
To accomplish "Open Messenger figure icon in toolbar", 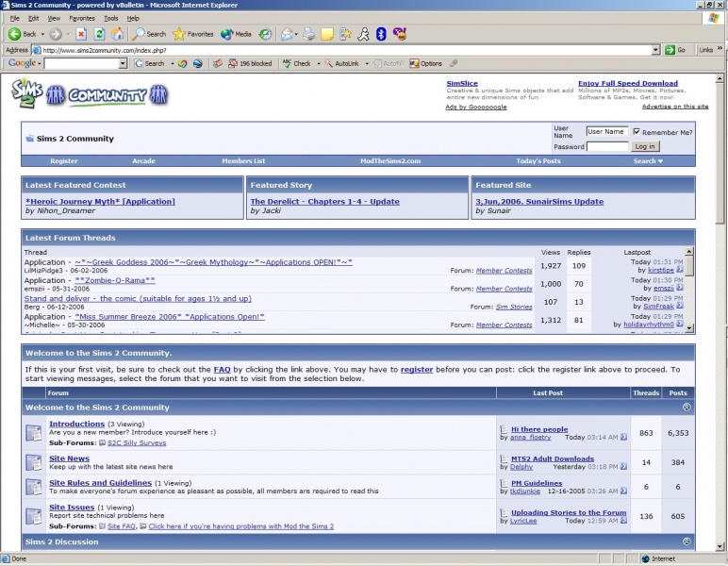I will point(364,34).
